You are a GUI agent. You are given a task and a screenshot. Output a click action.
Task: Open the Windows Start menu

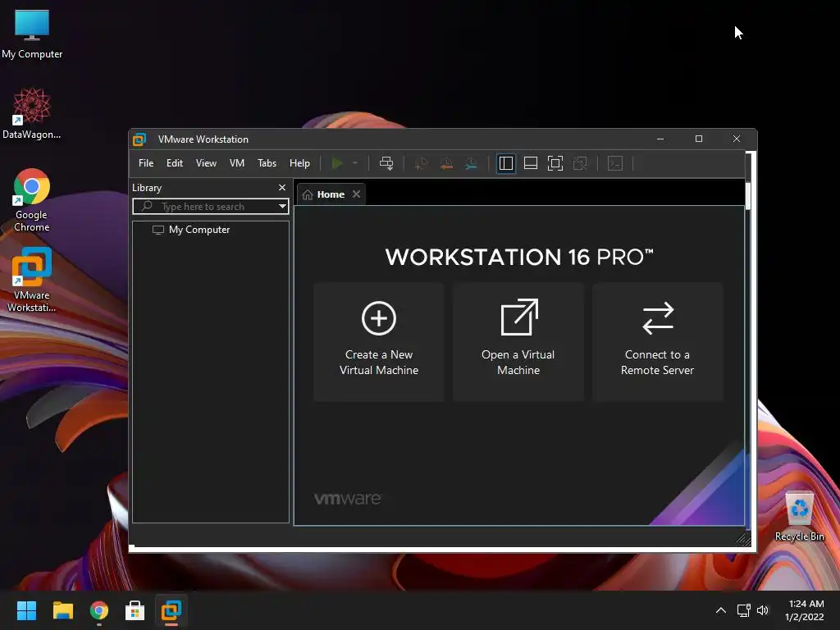(x=26, y=610)
